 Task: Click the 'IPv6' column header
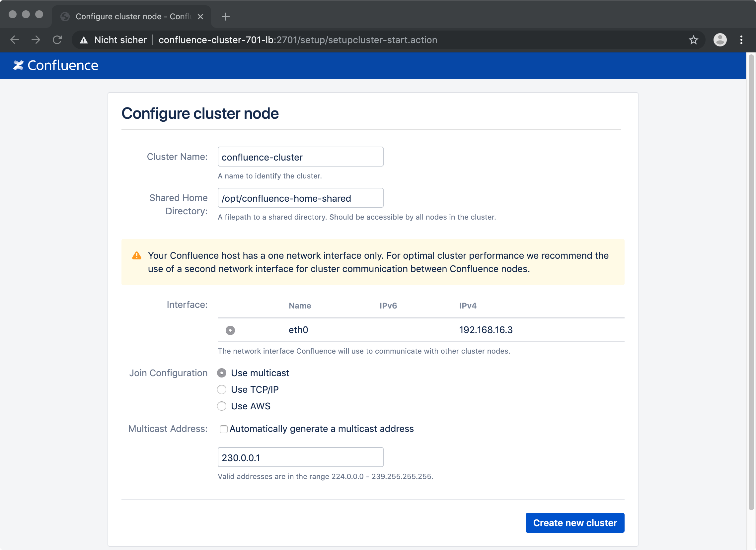(x=388, y=306)
